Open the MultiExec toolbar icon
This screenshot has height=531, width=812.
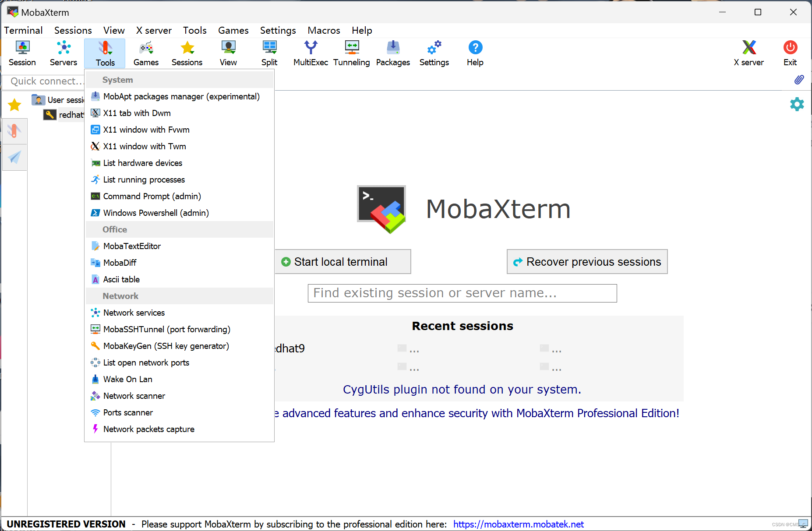pyautogui.click(x=311, y=53)
